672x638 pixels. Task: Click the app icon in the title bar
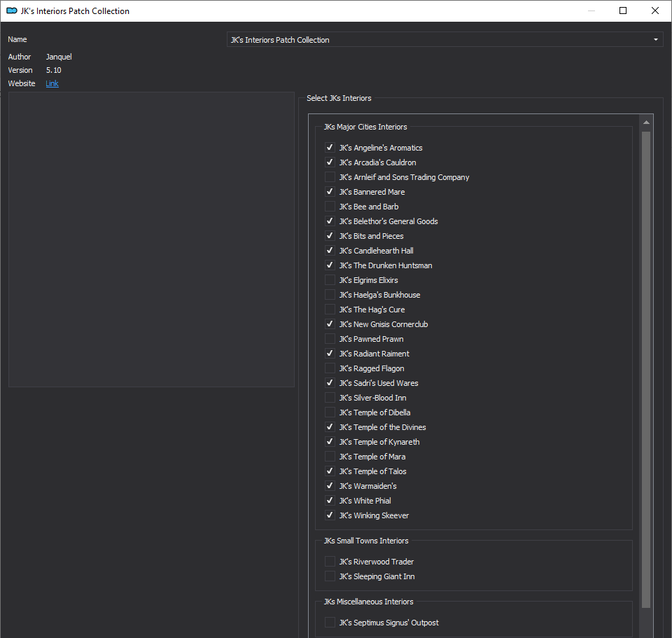coord(12,11)
